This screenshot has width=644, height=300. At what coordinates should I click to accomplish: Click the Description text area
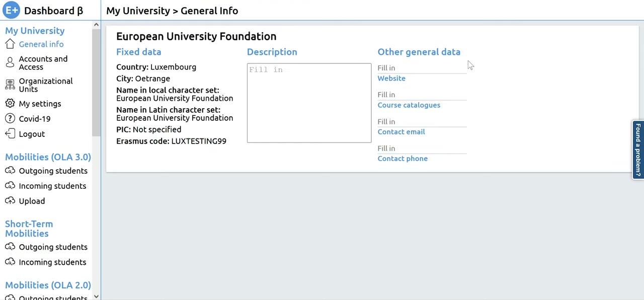[309, 103]
